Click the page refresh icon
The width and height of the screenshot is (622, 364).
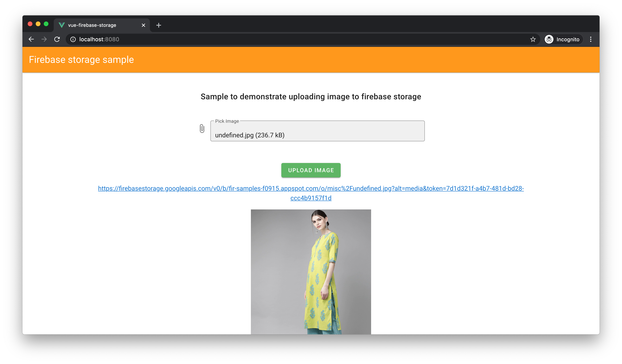point(57,39)
